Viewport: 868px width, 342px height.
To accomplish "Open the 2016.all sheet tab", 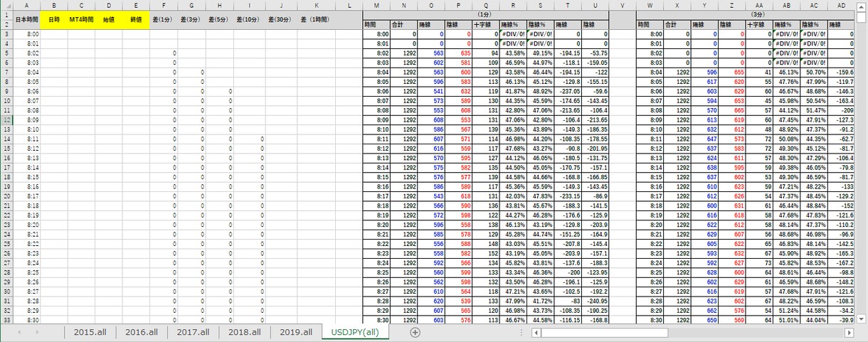I will point(141,331).
